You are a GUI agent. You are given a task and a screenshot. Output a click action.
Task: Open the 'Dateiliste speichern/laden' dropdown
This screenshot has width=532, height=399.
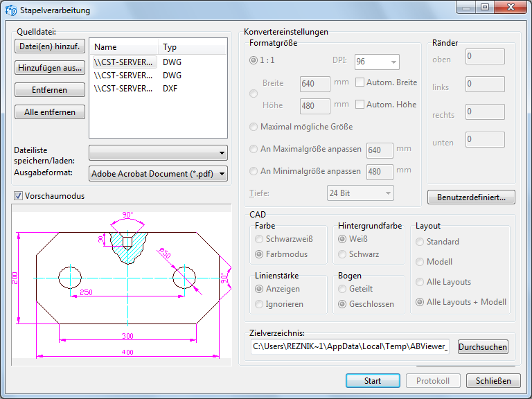point(158,152)
